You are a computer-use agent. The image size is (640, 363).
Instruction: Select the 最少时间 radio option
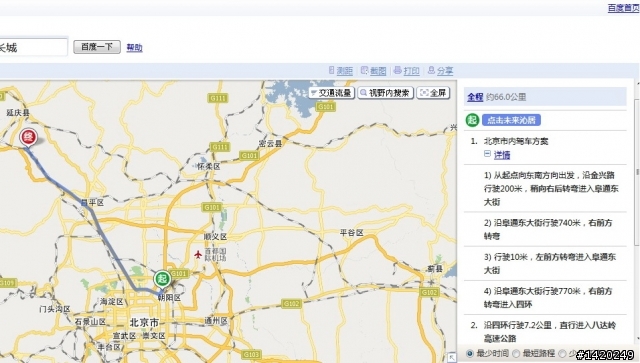click(x=470, y=353)
